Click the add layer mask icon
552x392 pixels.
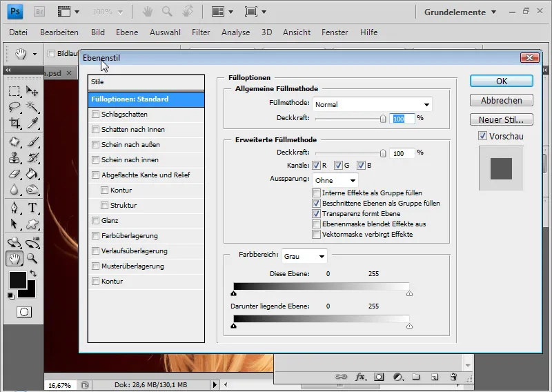point(379,377)
